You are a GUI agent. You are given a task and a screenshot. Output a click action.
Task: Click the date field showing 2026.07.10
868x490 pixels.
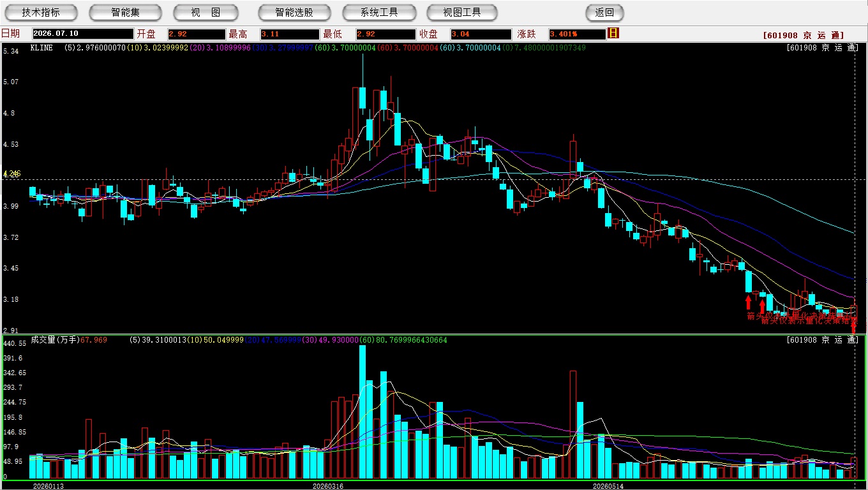pos(83,34)
